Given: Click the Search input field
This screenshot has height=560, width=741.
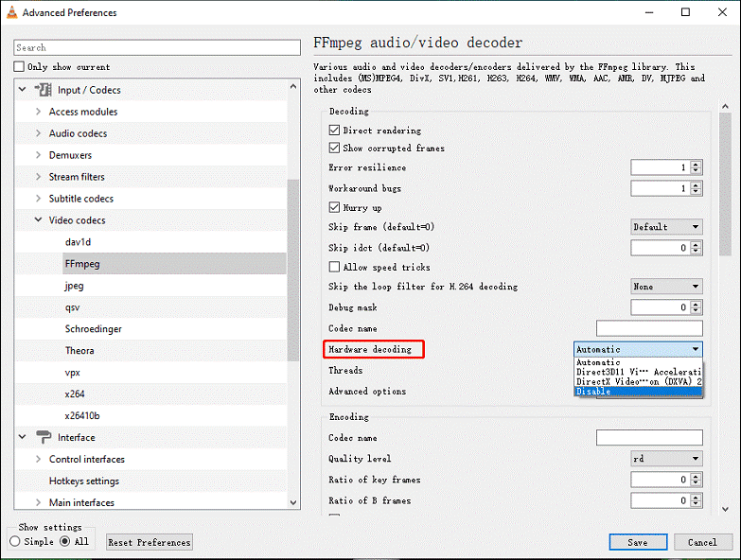Looking at the screenshot, I should pos(157,47).
